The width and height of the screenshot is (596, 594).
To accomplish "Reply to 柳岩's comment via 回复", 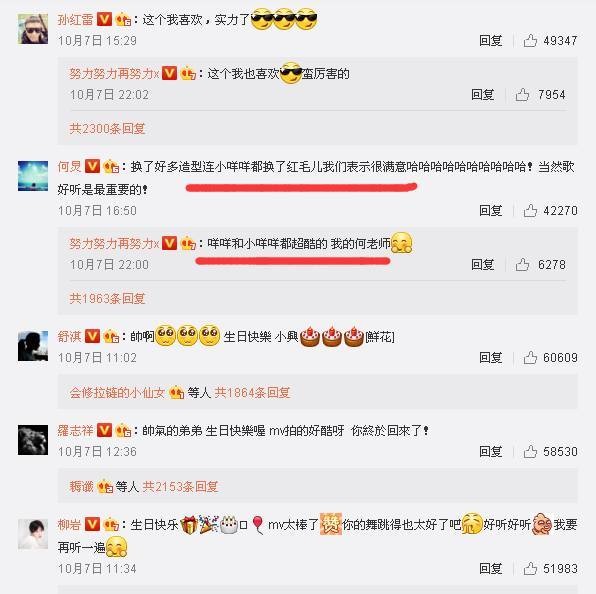I will [491, 569].
